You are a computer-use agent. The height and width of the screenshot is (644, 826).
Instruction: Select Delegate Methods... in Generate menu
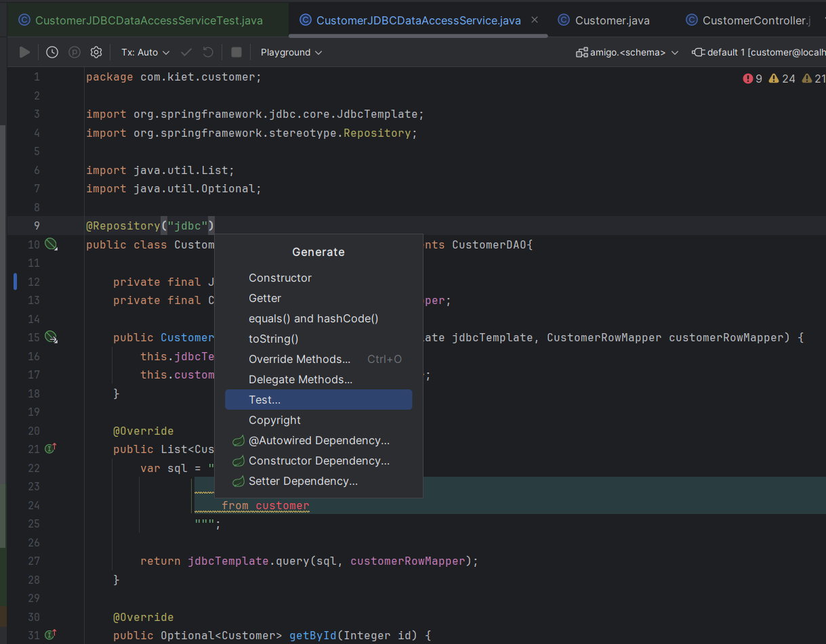tap(318, 379)
